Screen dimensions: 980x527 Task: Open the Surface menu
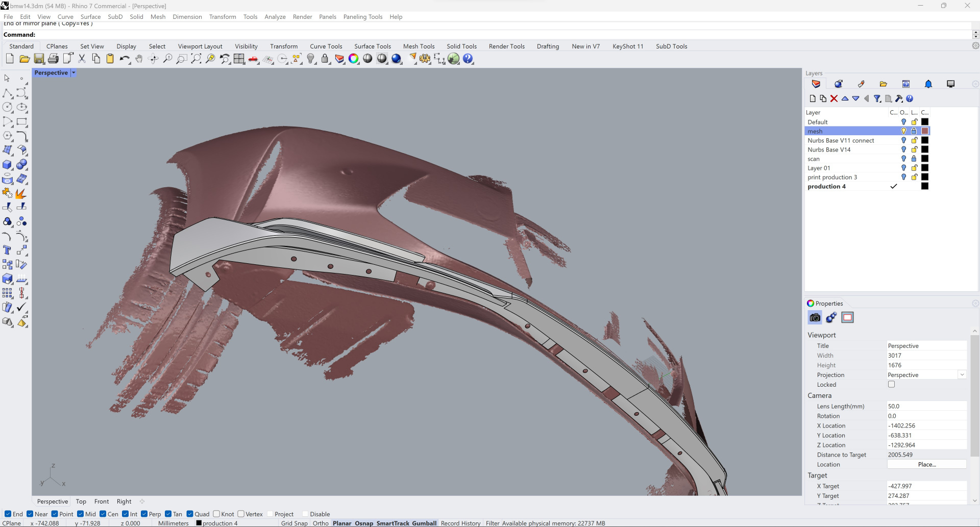(x=90, y=17)
